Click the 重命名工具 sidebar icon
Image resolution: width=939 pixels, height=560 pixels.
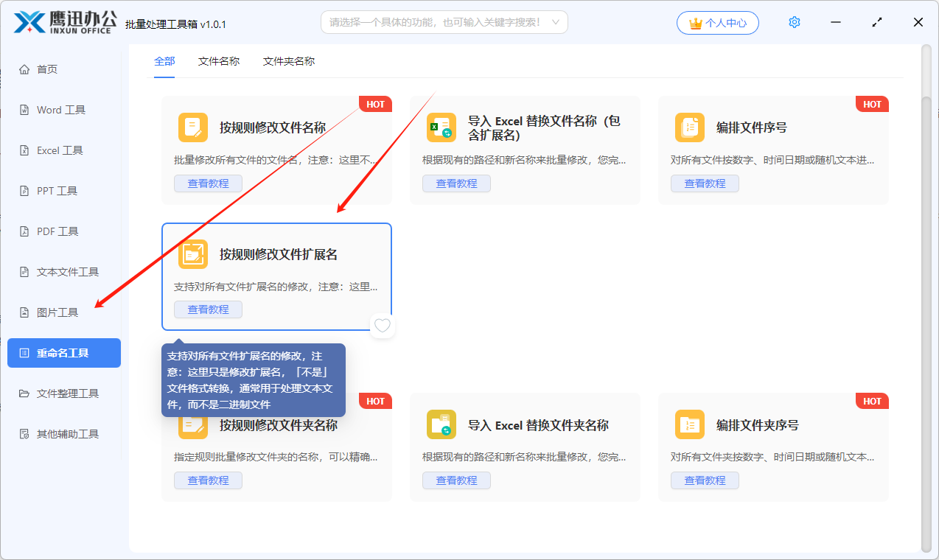[x=24, y=353]
